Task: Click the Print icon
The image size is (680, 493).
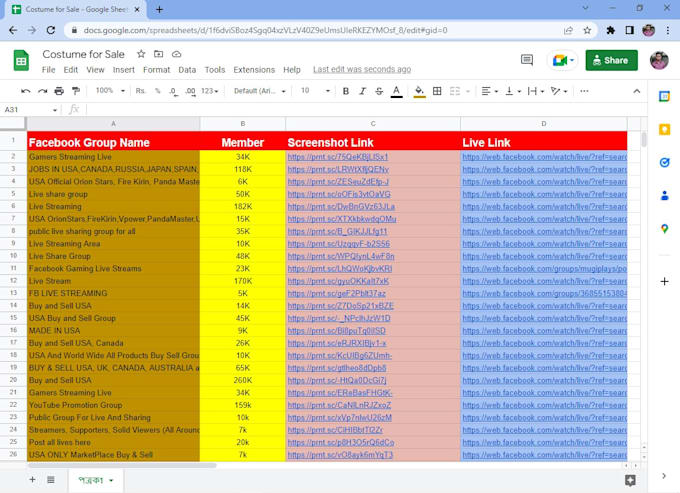Action: (x=59, y=91)
